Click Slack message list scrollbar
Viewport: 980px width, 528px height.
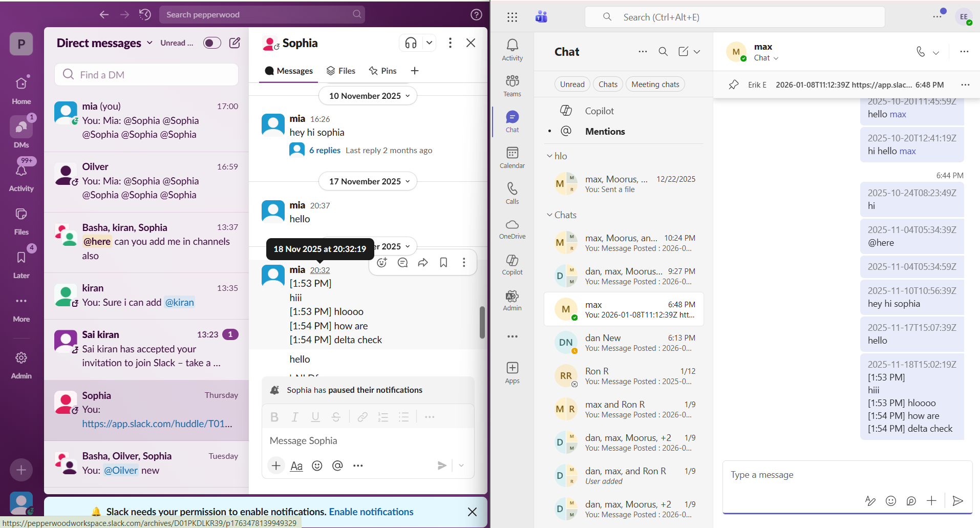[x=482, y=323]
